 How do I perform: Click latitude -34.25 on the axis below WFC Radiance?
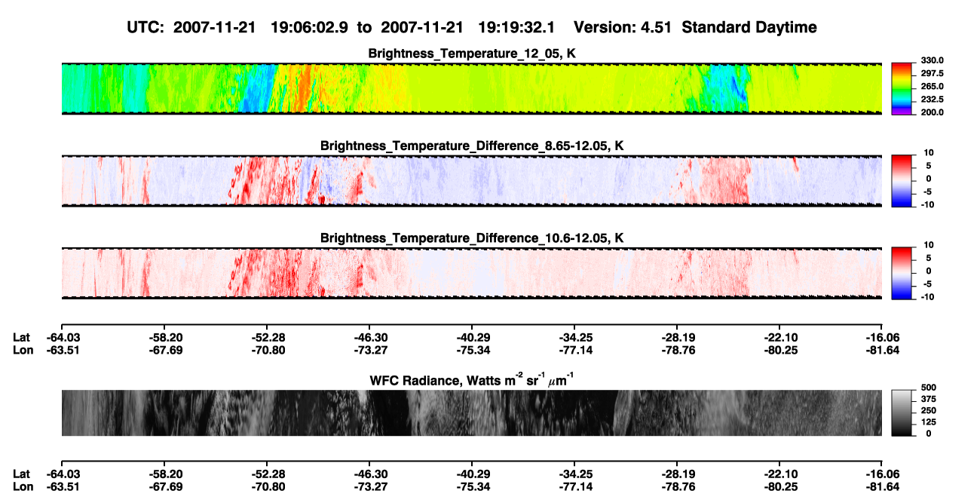coord(574,474)
